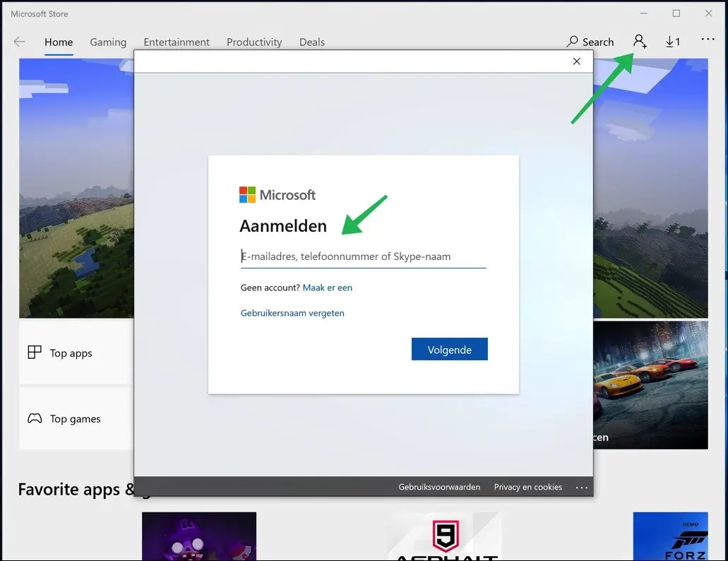Focus the E-mailadres input field

[363, 256]
